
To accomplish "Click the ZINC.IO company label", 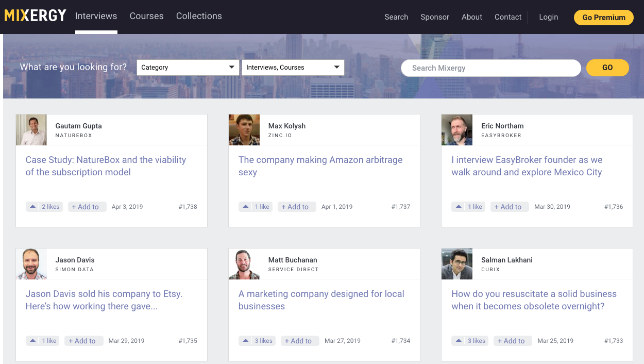I will pos(280,136).
